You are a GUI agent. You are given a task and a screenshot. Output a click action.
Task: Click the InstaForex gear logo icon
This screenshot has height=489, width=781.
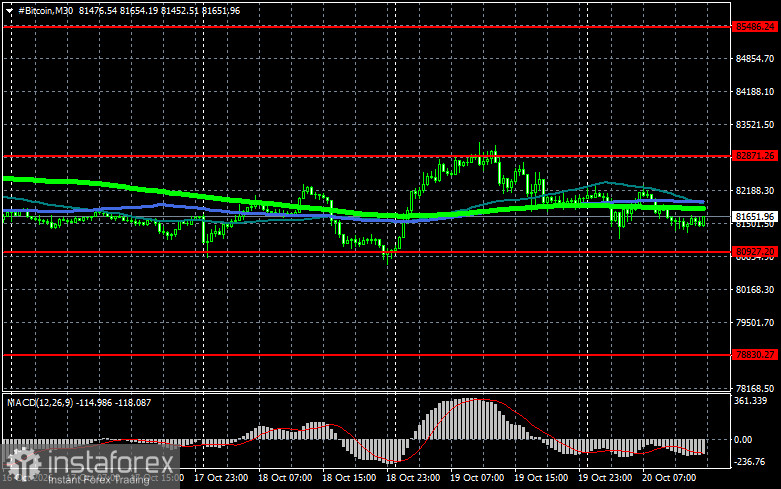(23, 463)
